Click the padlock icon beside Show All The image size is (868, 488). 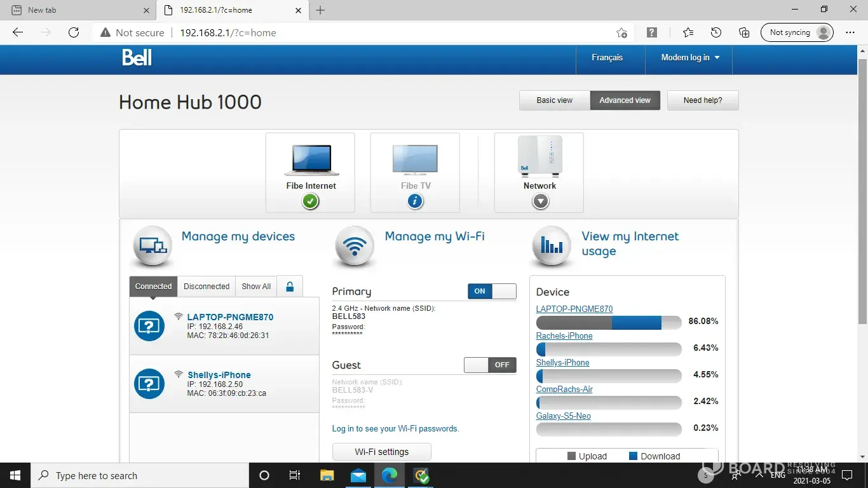pos(290,287)
